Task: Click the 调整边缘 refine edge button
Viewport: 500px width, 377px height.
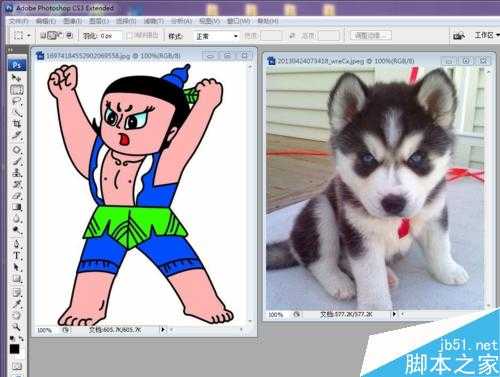Action: 371,35
